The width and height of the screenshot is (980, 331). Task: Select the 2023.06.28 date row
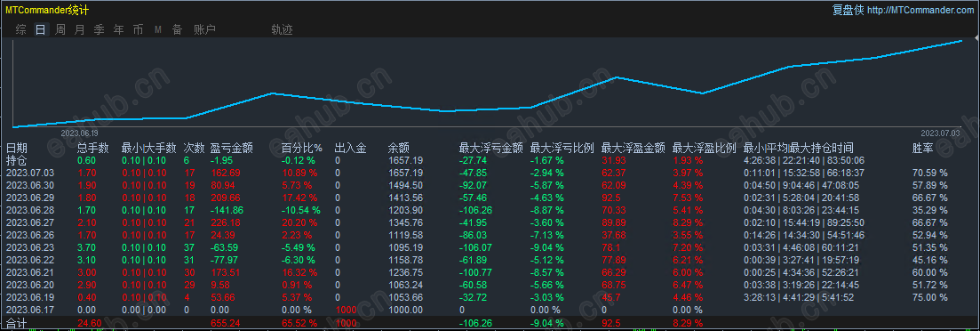pos(30,210)
